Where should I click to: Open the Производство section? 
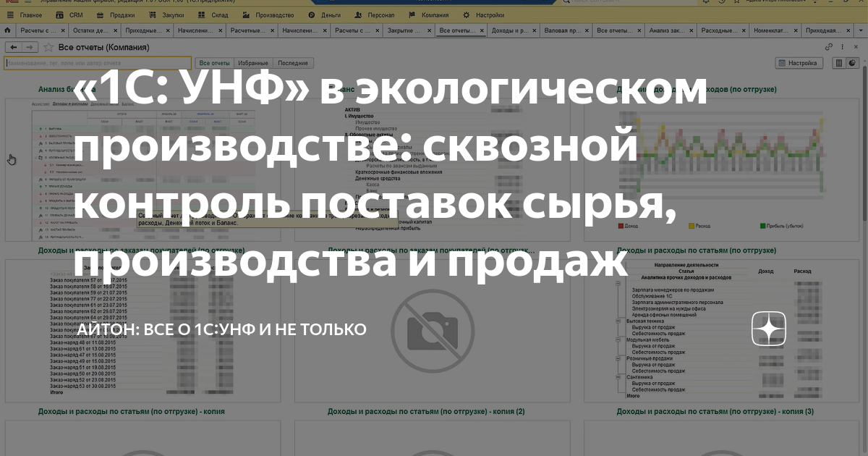click(x=268, y=14)
